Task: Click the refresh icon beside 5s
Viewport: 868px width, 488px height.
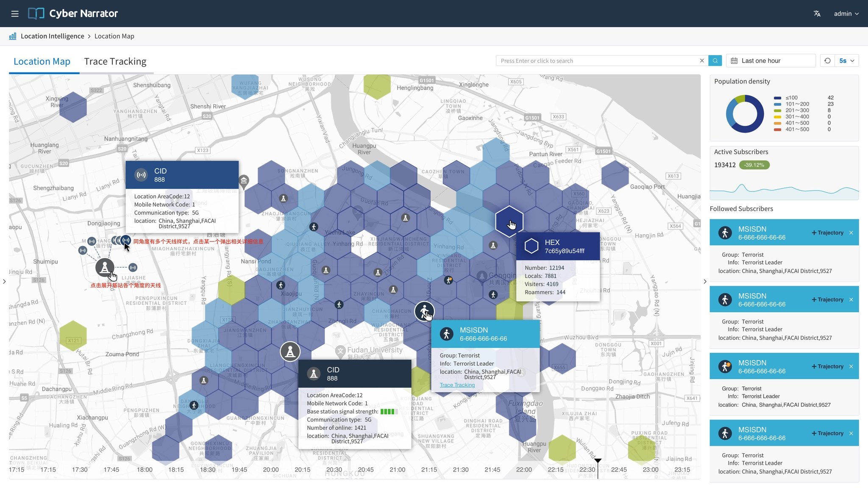Action: coord(827,61)
